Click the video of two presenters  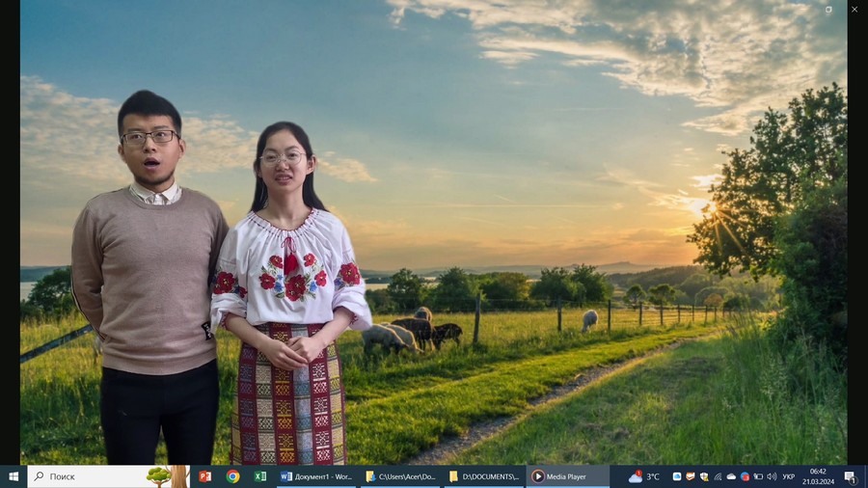click(434, 241)
